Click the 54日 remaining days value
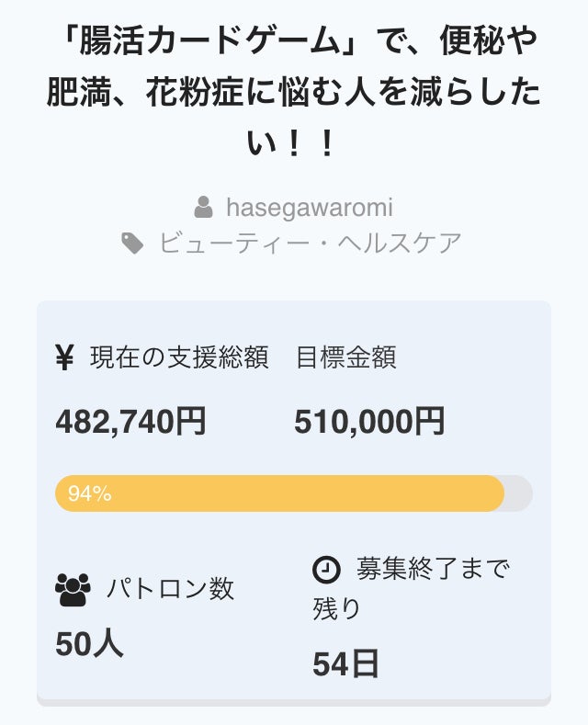This screenshot has width=588, height=725. [345, 663]
